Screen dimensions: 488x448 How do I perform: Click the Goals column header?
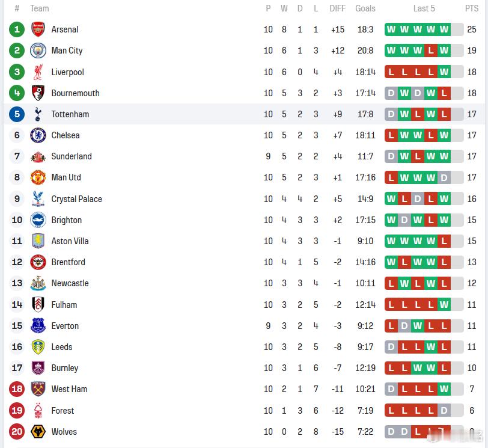(365, 8)
